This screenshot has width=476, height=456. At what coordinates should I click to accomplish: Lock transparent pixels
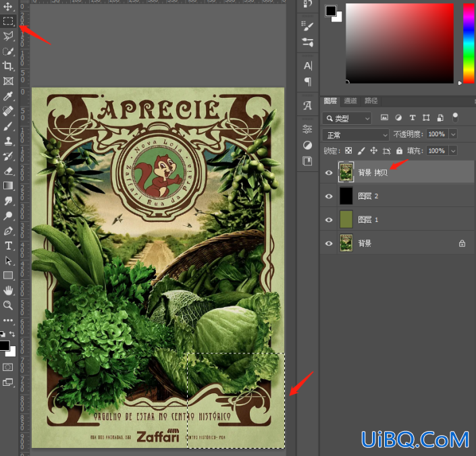click(x=348, y=150)
